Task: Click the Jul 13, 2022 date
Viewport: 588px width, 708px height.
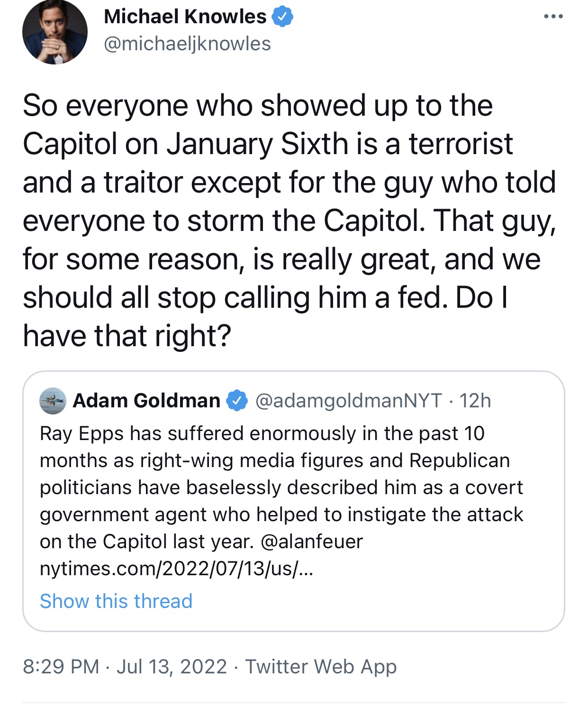Action: [172, 666]
